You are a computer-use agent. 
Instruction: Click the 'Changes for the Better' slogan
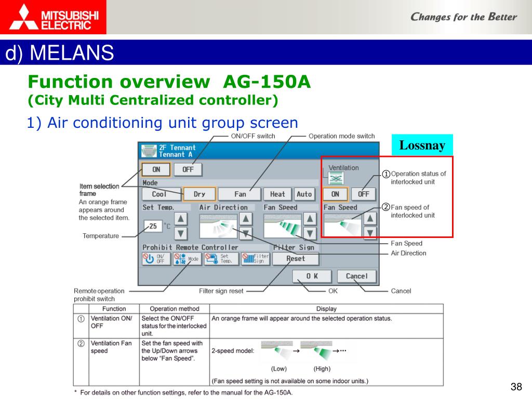pyautogui.click(x=463, y=17)
